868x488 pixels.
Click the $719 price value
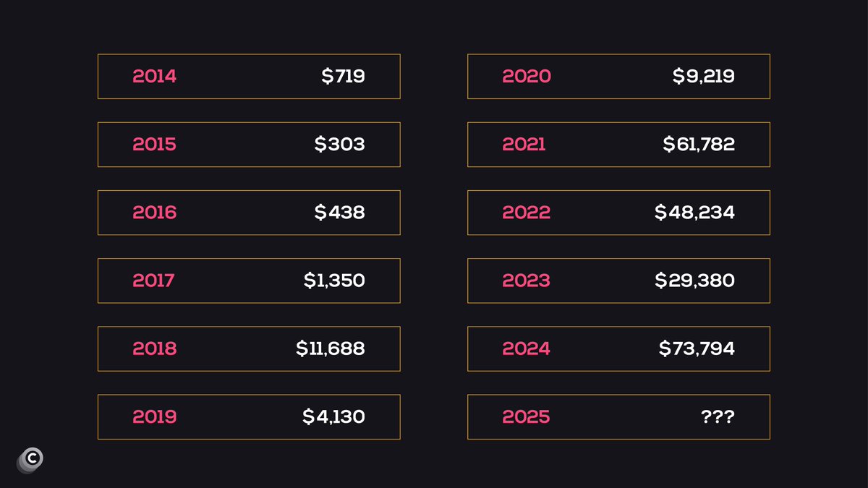[x=344, y=77]
